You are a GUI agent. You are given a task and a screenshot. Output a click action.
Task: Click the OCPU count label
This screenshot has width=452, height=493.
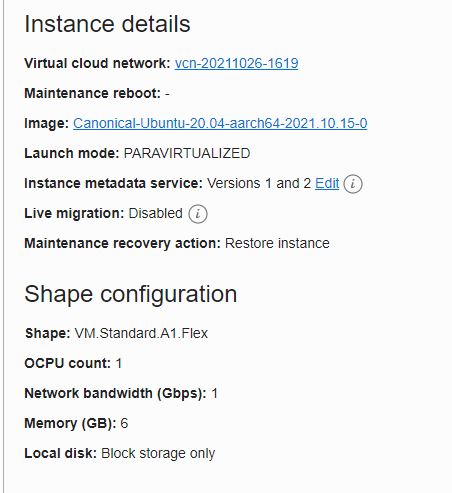(x=67, y=363)
